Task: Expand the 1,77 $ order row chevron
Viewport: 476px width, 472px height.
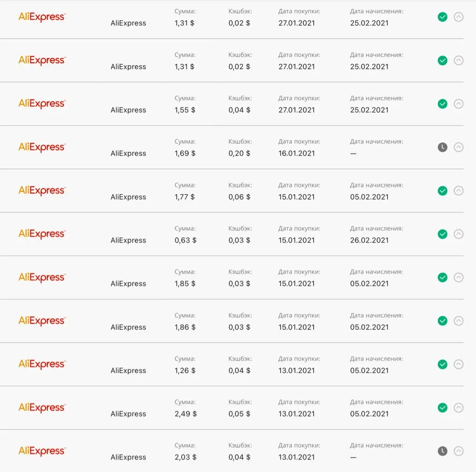Action: pyautogui.click(x=458, y=191)
